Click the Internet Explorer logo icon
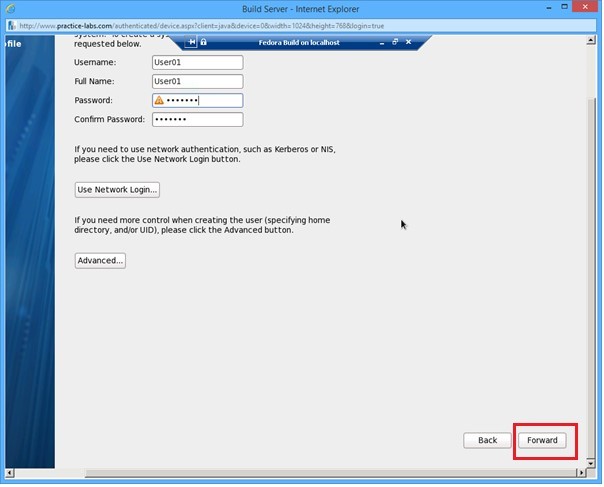Image resolution: width=604 pixels, height=487 pixels. pos(10,8)
